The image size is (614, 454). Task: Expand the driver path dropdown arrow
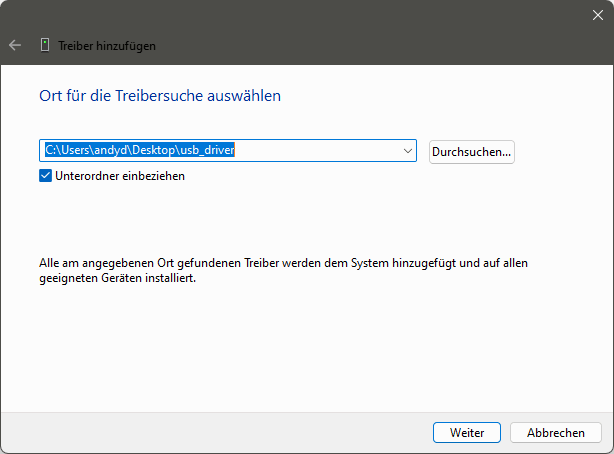click(x=408, y=151)
